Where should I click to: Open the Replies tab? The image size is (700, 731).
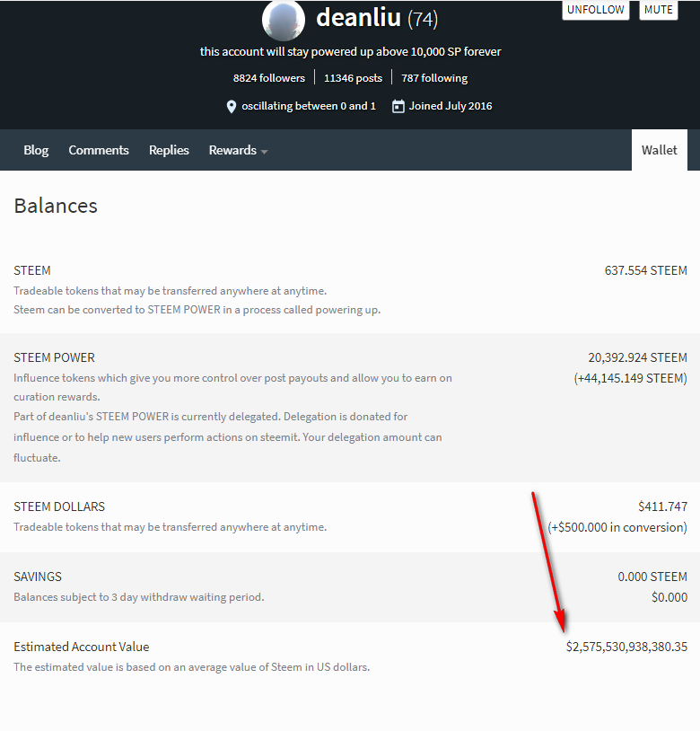(169, 150)
